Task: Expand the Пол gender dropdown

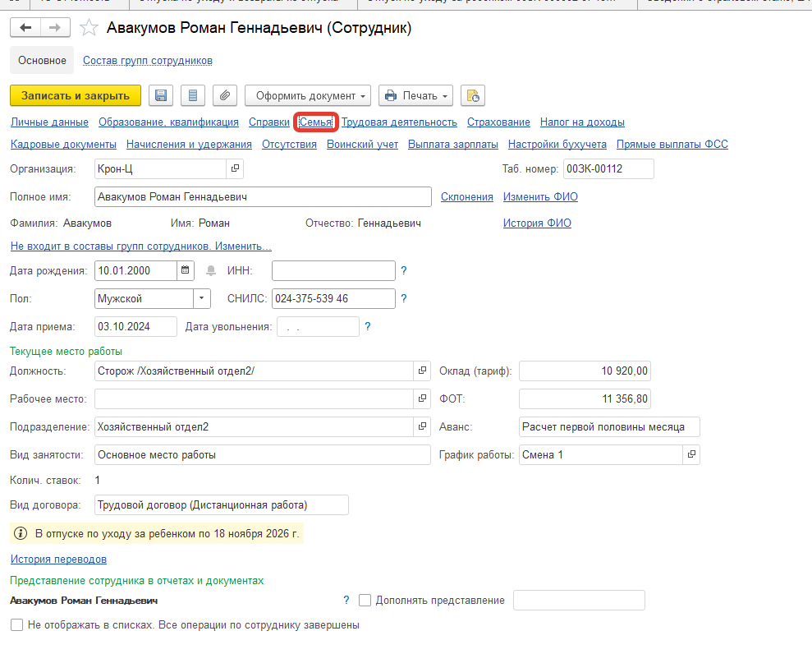Action: 202,298
